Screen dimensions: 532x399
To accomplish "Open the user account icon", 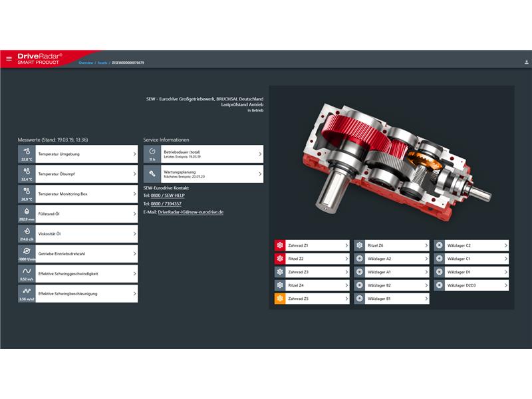I will coord(526,62).
